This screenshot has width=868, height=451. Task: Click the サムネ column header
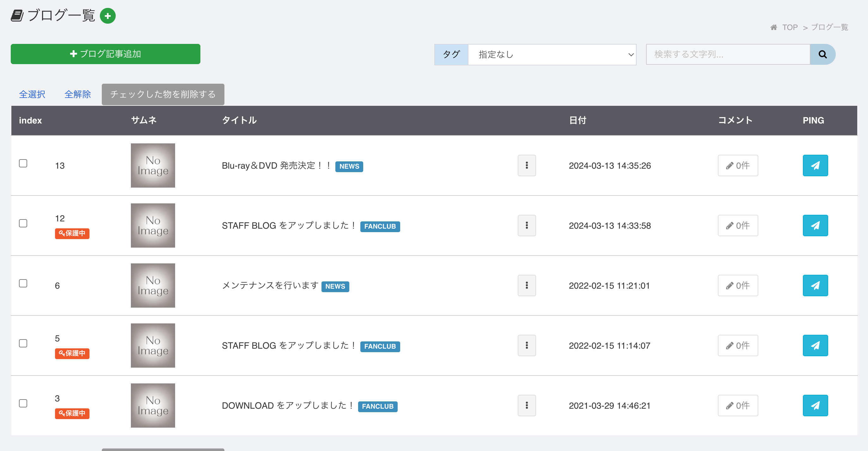[x=144, y=120]
